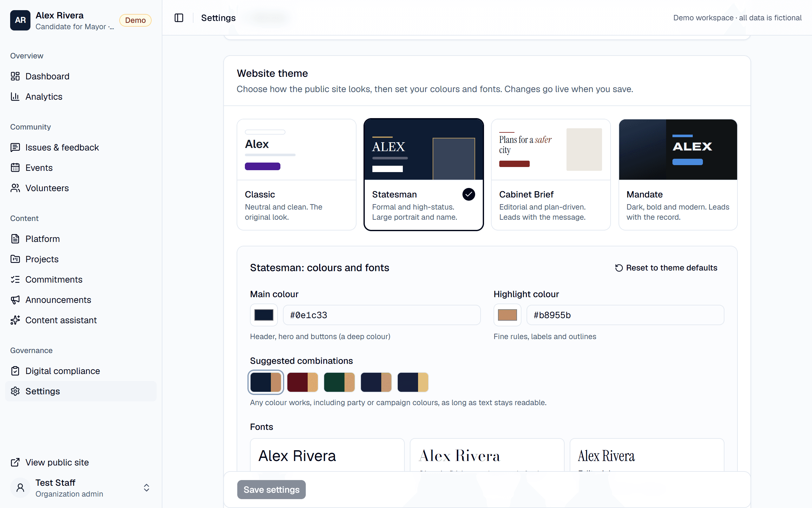812x508 pixels.
Task: Pick the sans-serif Alex Rivera font option
Action: pos(327,455)
